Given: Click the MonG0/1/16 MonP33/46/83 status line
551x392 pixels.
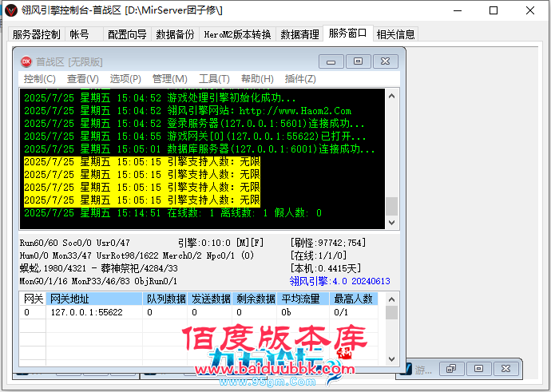Looking at the screenshot, I should [x=98, y=281].
